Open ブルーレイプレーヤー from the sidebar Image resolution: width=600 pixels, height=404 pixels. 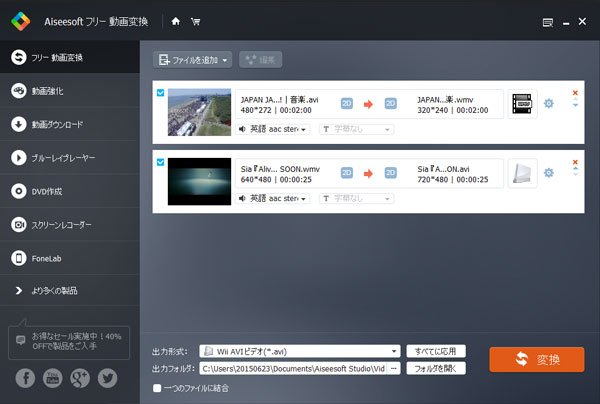(x=70, y=158)
